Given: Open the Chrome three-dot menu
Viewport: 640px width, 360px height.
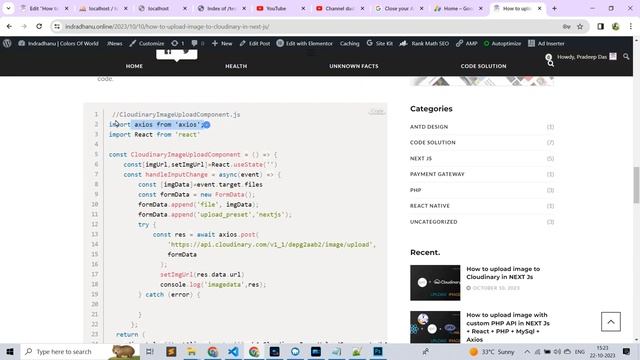Looking at the screenshot, I should point(631,27).
